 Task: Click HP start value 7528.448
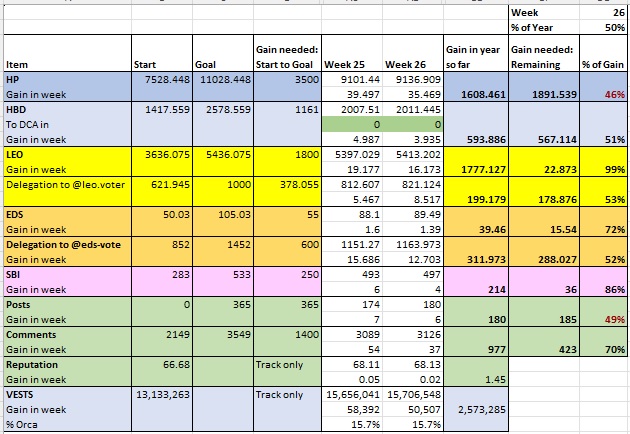pos(162,80)
